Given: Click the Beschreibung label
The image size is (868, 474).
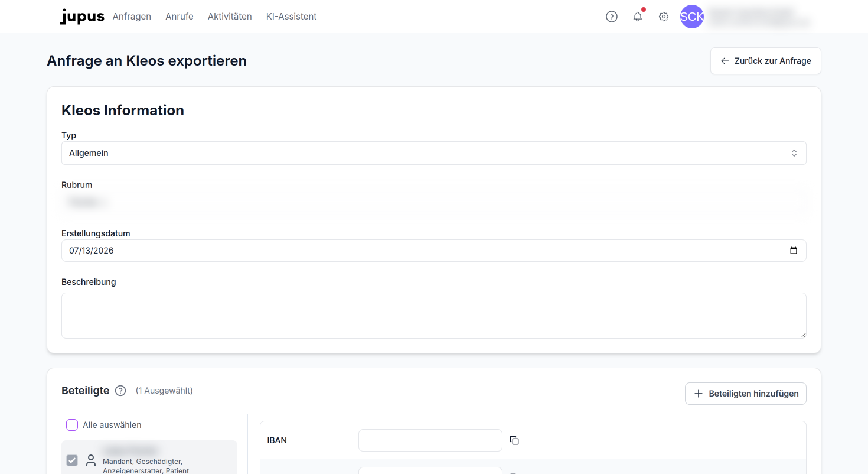Looking at the screenshot, I should (x=89, y=282).
